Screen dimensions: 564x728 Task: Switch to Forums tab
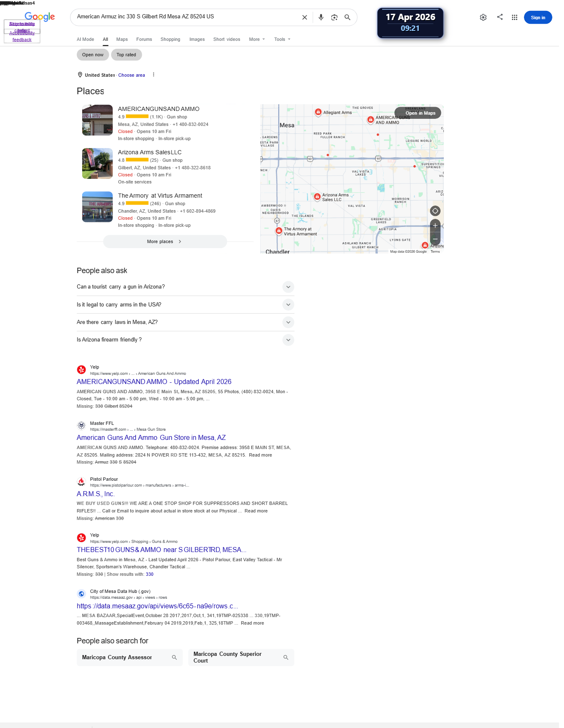point(144,39)
